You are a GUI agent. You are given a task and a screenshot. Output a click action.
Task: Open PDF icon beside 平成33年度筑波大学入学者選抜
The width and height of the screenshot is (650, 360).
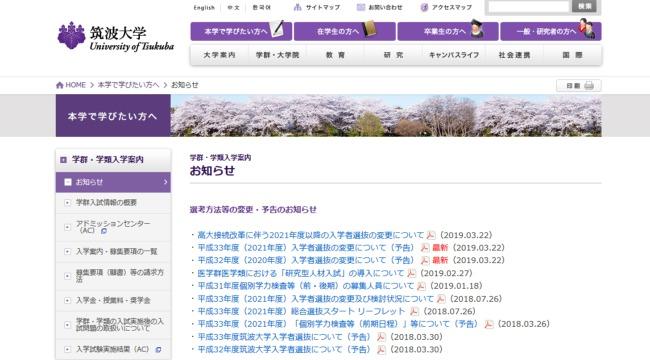[x=381, y=337]
